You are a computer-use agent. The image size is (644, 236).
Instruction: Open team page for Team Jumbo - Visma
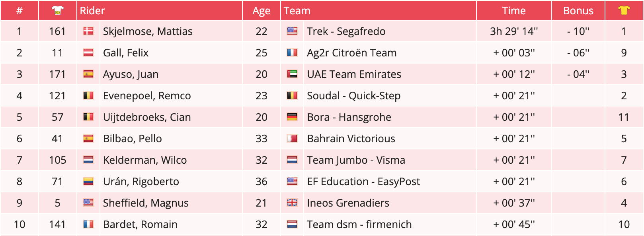[x=356, y=160]
